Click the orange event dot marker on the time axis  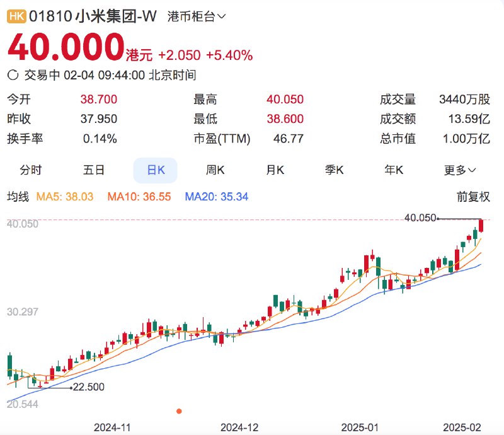[x=179, y=411]
